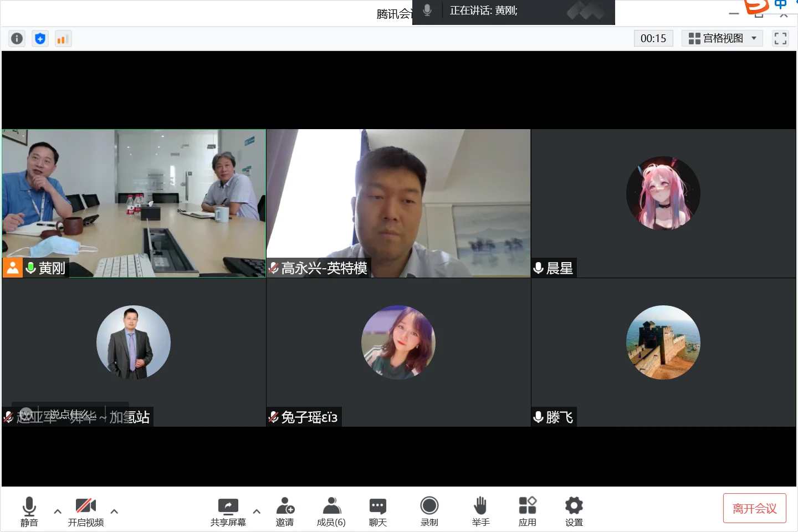
Task: Start 录制 recording
Action: pos(429,511)
